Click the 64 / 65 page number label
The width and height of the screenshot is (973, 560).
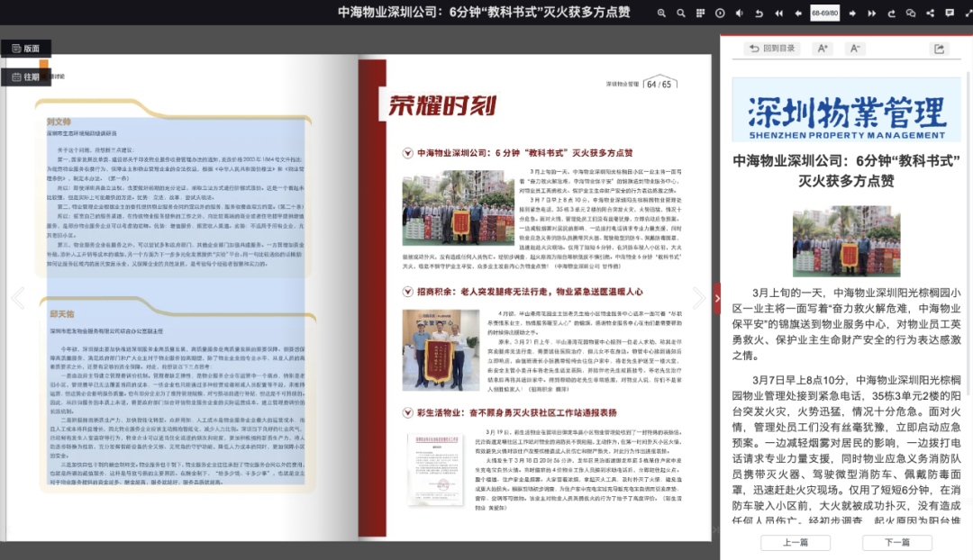coord(659,85)
